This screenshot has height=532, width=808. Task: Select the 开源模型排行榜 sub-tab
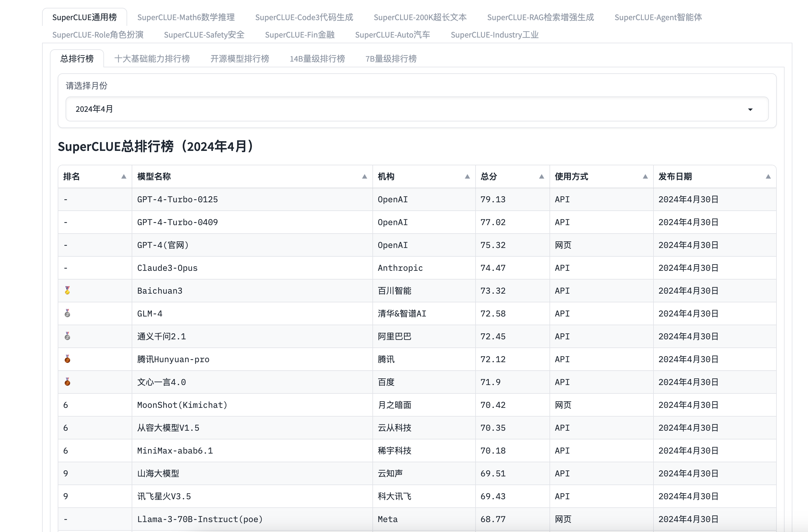pyautogui.click(x=240, y=59)
